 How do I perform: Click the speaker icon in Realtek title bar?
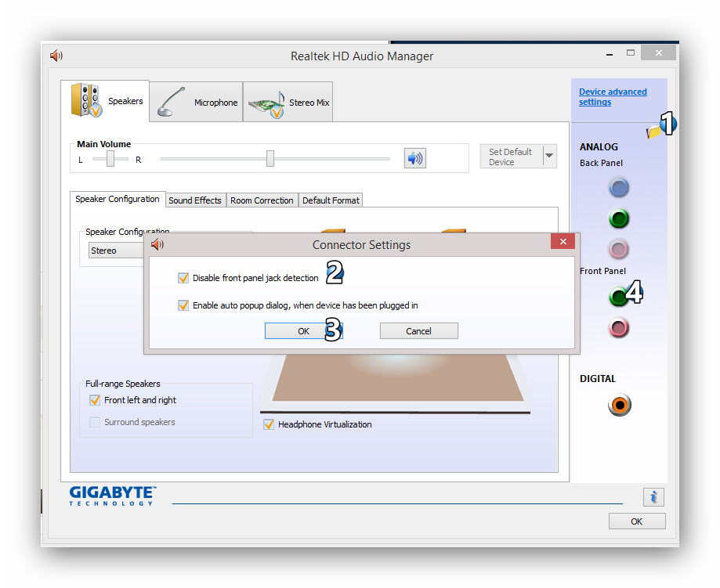(x=56, y=56)
